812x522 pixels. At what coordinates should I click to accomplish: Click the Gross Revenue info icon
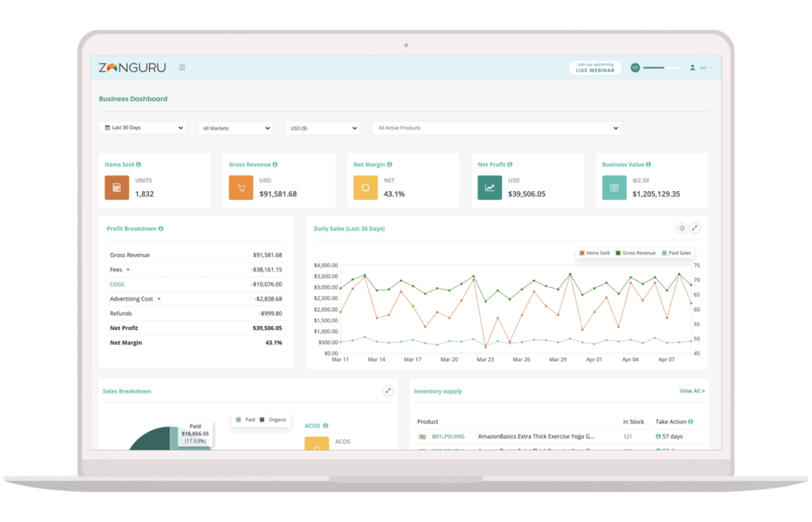coord(275,165)
